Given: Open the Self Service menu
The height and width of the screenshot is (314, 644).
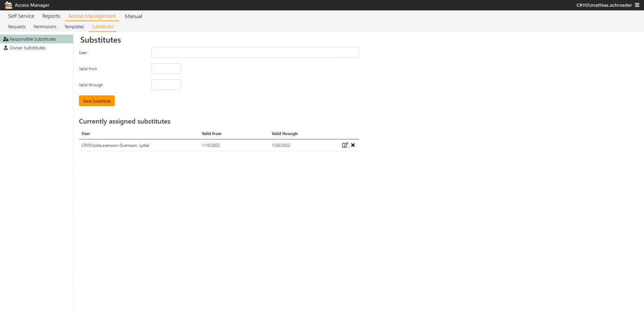Looking at the screenshot, I should (21, 16).
